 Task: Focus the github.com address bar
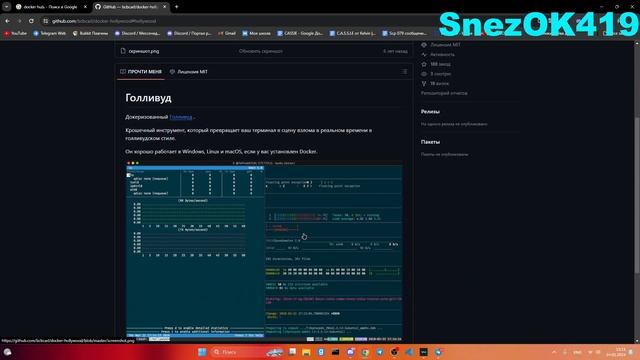point(104,21)
